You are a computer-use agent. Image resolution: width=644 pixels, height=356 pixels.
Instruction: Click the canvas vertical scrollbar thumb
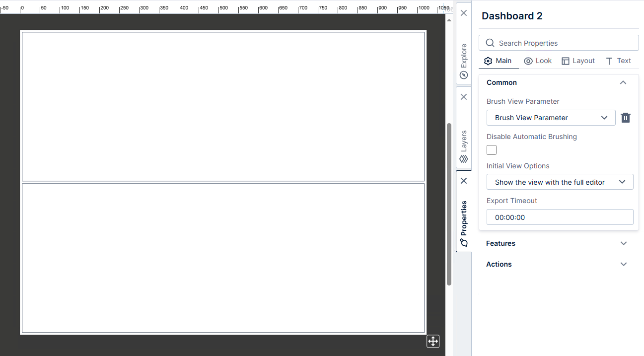pos(449,204)
